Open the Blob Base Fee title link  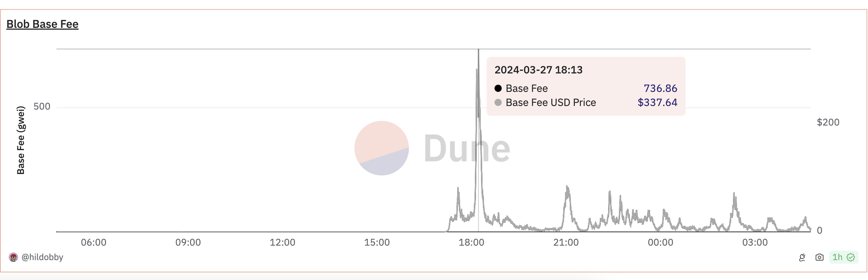pos(42,24)
